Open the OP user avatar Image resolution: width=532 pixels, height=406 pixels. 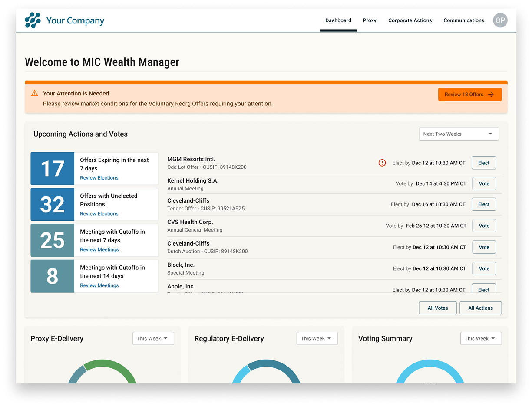(500, 20)
